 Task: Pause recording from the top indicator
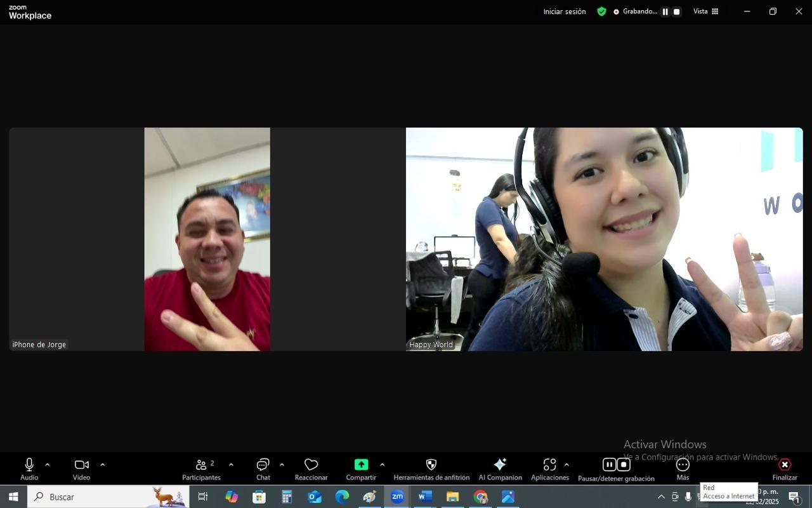tap(665, 11)
